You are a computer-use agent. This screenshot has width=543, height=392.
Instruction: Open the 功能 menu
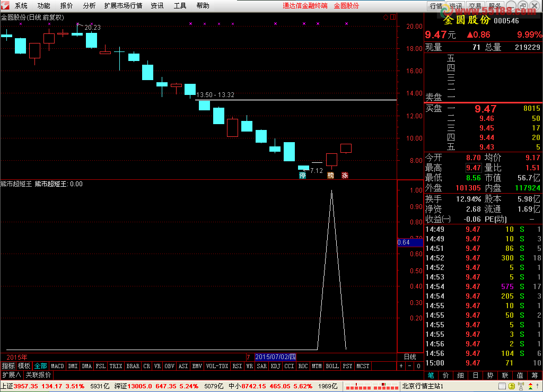click(x=43, y=5)
